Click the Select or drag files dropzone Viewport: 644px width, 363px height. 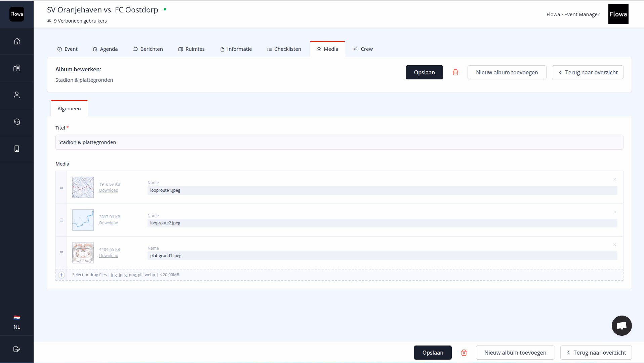(339, 275)
